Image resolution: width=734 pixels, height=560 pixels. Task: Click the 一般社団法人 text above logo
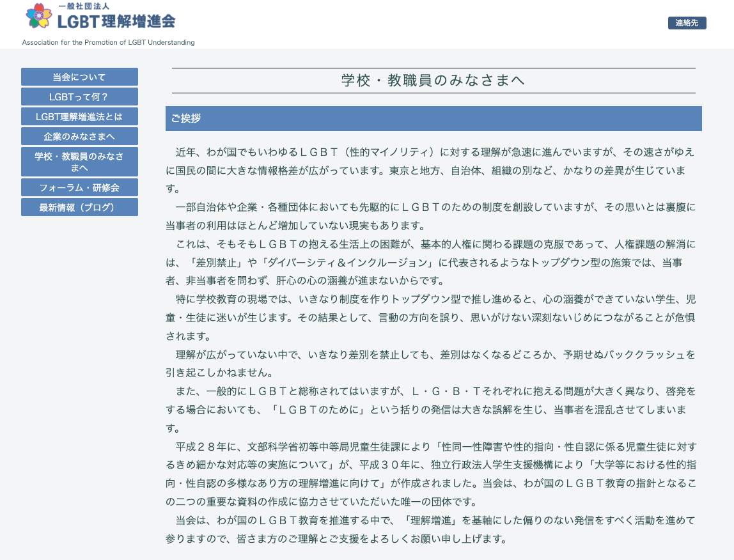point(83,6)
